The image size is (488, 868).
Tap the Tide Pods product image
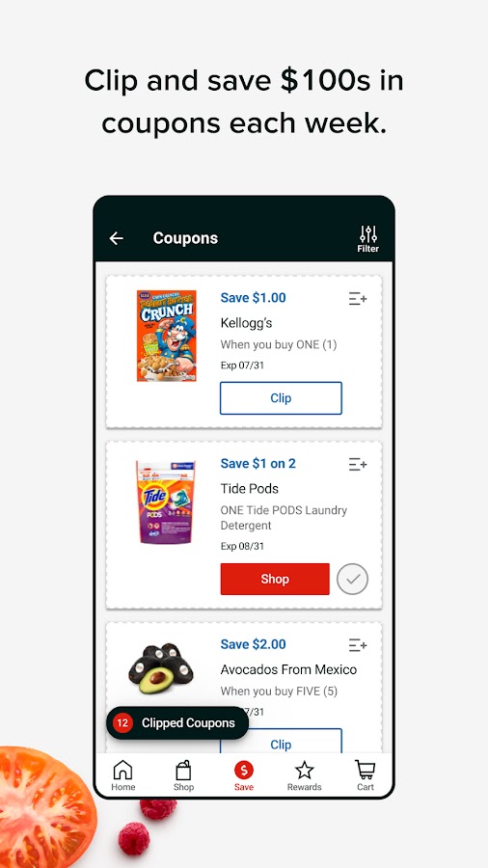[x=166, y=502]
